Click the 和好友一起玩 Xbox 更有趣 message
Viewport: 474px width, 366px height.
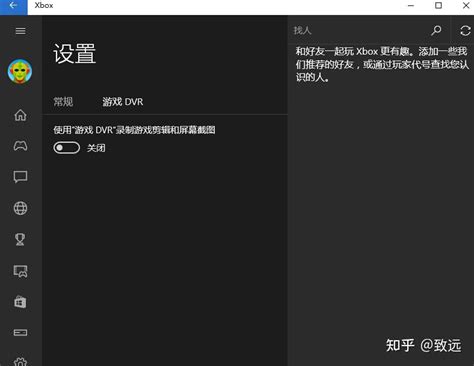382,64
